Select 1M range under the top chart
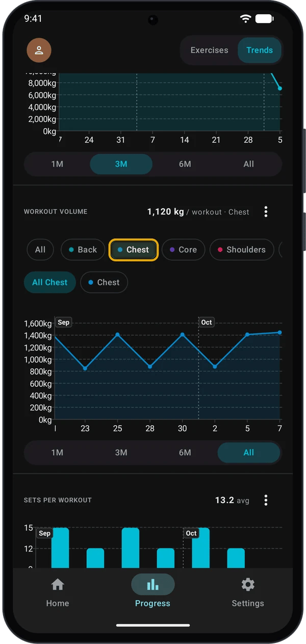This screenshot has height=644, width=306. pos(57,164)
